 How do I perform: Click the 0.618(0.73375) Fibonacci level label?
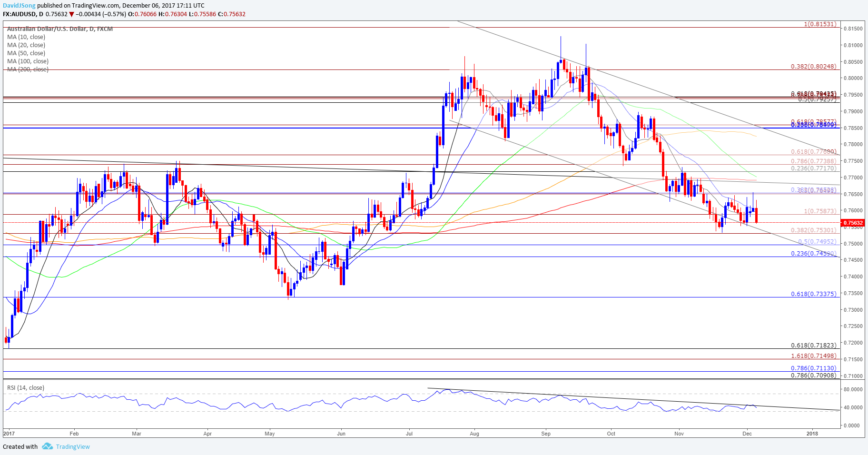(x=813, y=294)
